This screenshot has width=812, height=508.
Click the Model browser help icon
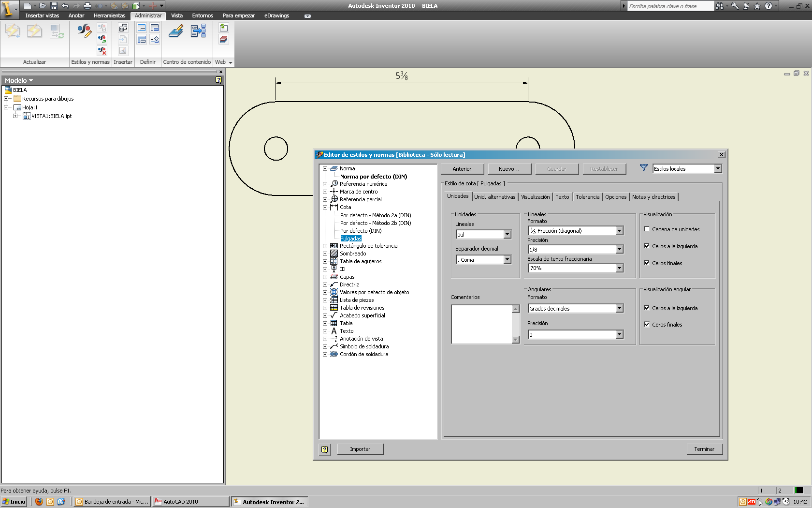coord(219,80)
